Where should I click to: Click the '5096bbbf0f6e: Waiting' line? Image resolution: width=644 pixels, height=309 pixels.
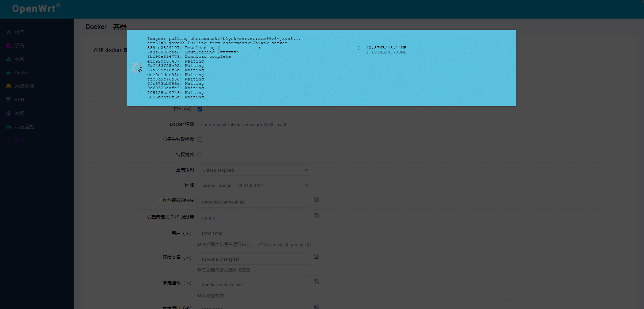175,97
